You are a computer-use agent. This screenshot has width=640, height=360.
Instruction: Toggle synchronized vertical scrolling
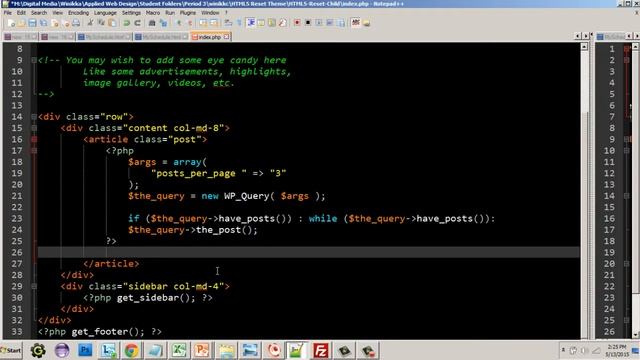202,23
